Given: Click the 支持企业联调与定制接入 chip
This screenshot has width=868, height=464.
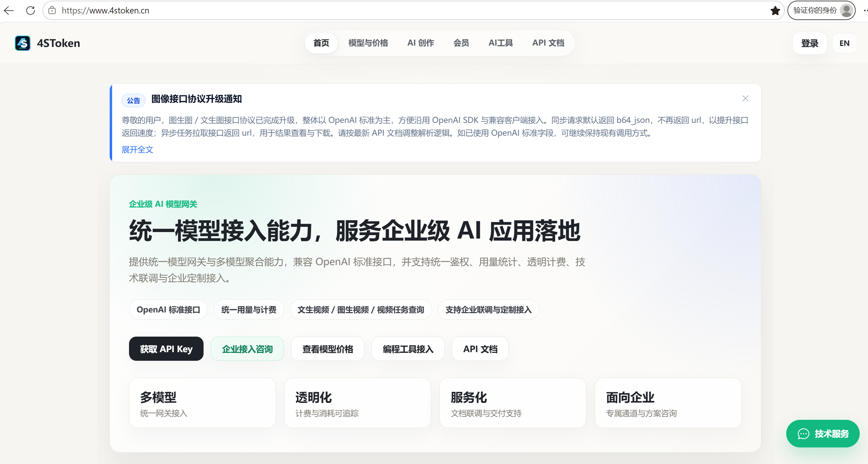Looking at the screenshot, I should pyautogui.click(x=488, y=309).
